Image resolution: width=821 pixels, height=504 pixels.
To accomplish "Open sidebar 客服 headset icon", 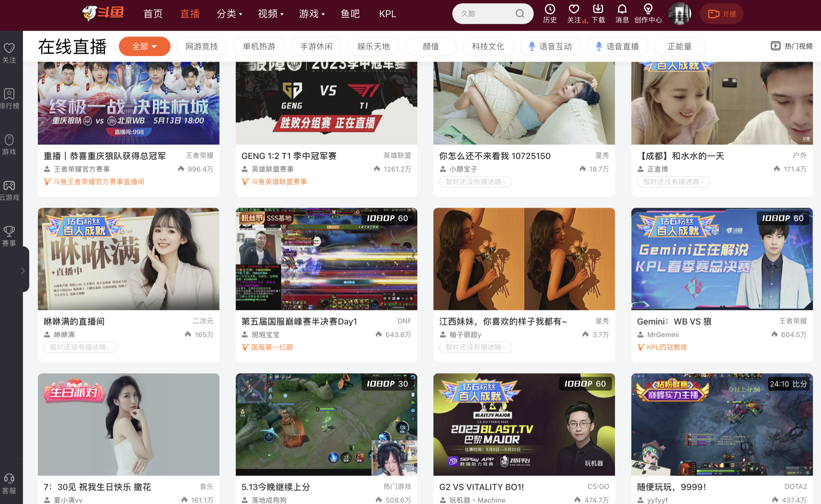I will [9, 478].
